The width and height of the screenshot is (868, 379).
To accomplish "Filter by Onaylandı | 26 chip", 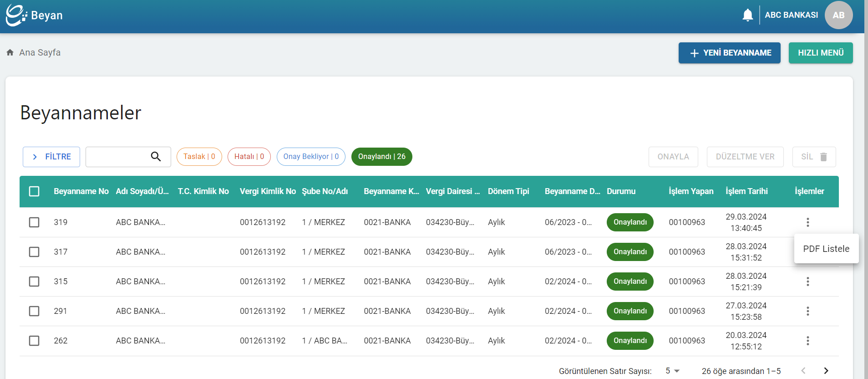I will coord(381,157).
